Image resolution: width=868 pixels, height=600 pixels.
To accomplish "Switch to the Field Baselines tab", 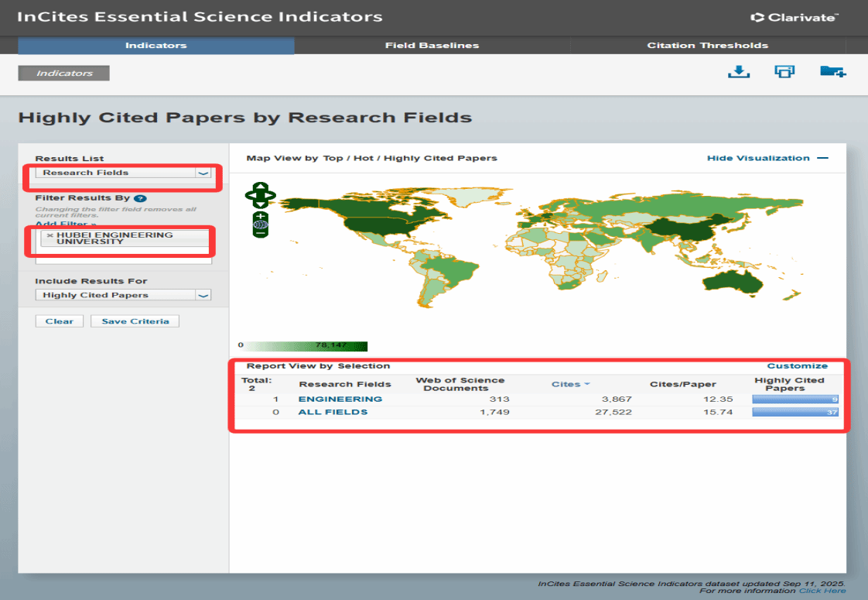I will pyautogui.click(x=432, y=46).
